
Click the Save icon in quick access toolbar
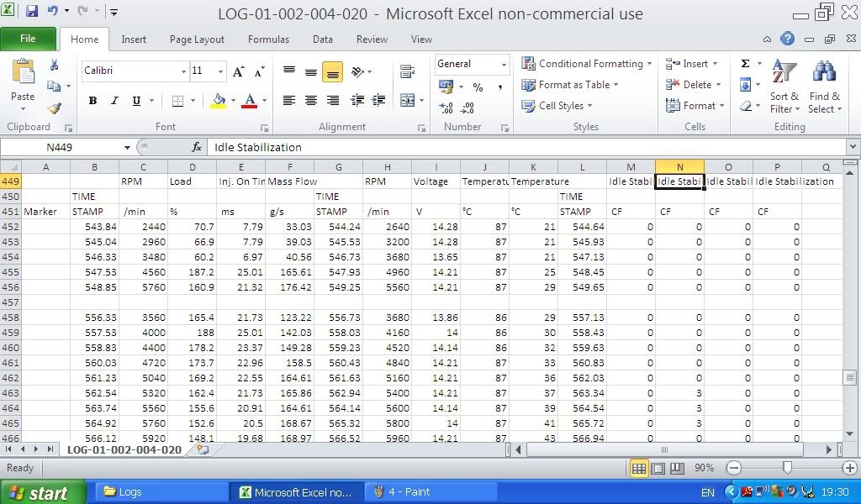click(32, 12)
